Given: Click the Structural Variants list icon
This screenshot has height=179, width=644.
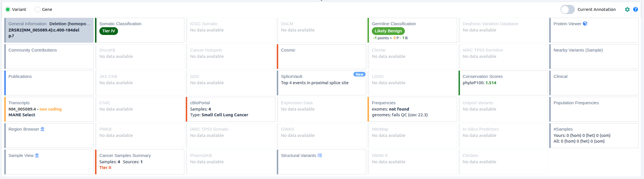Looking at the screenshot, I should 320,156.
